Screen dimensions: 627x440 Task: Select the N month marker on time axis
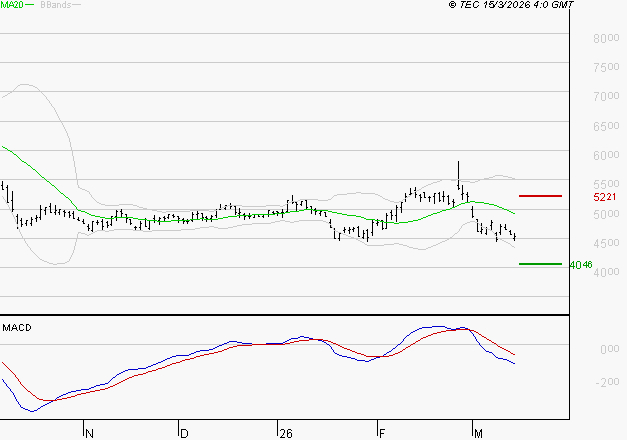click(88, 433)
